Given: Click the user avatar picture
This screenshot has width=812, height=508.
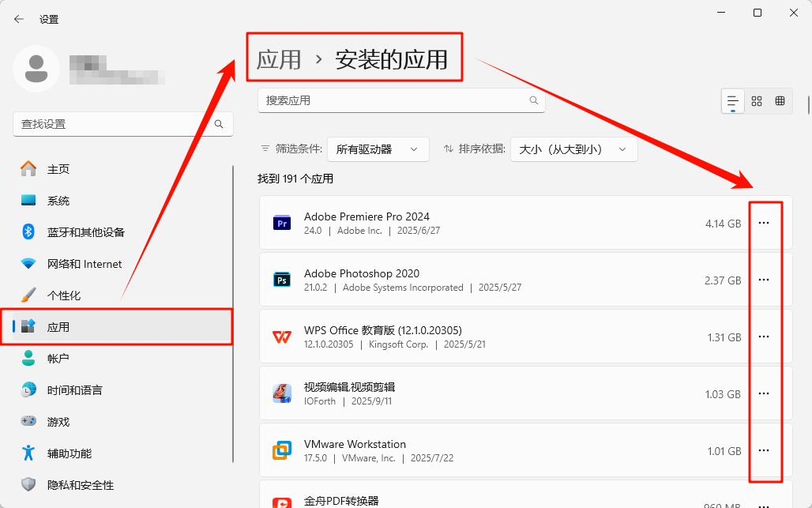Looking at the screenshot, I should click(36, 69).
